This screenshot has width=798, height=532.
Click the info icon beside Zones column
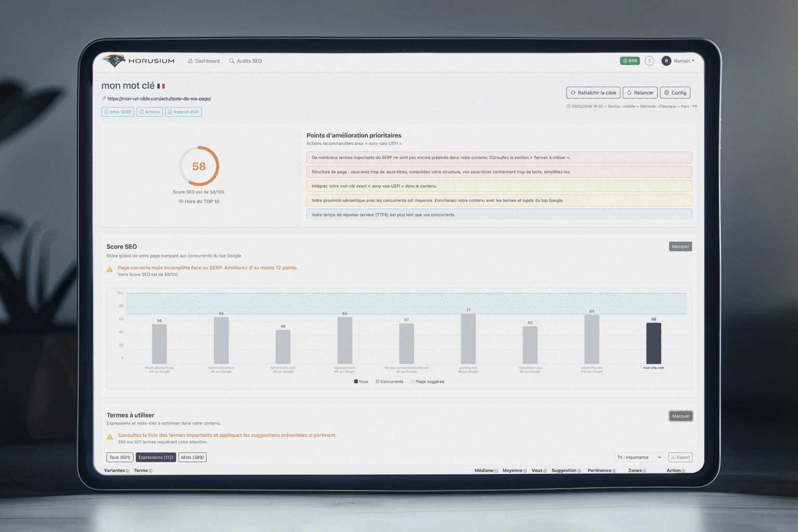tap(644, 471)
